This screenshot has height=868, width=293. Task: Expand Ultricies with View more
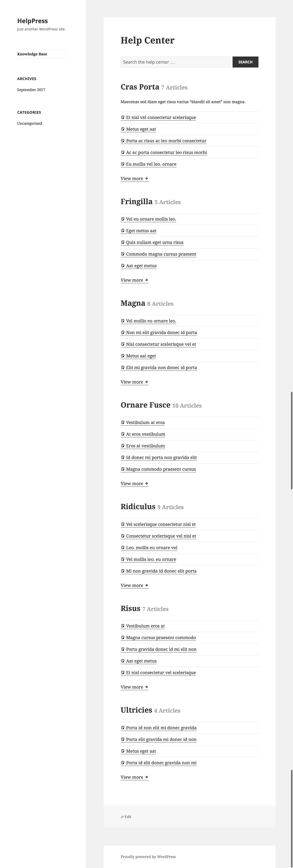point(134,777)
